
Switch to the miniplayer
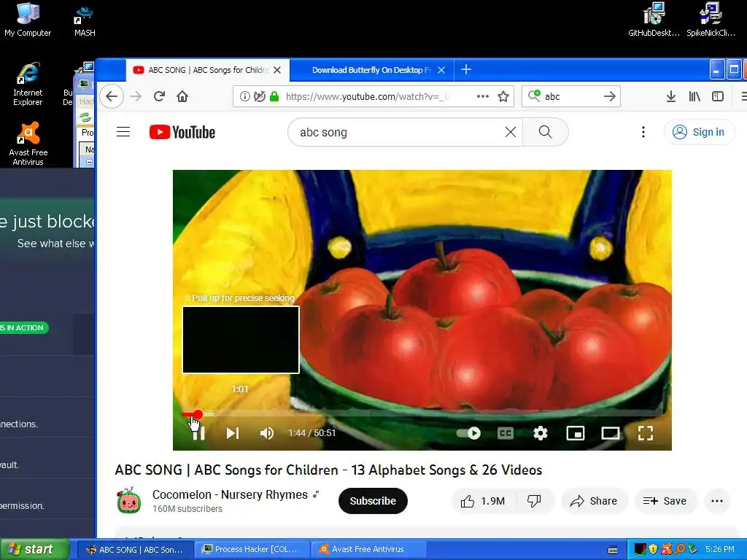click(x=576, y=433)
